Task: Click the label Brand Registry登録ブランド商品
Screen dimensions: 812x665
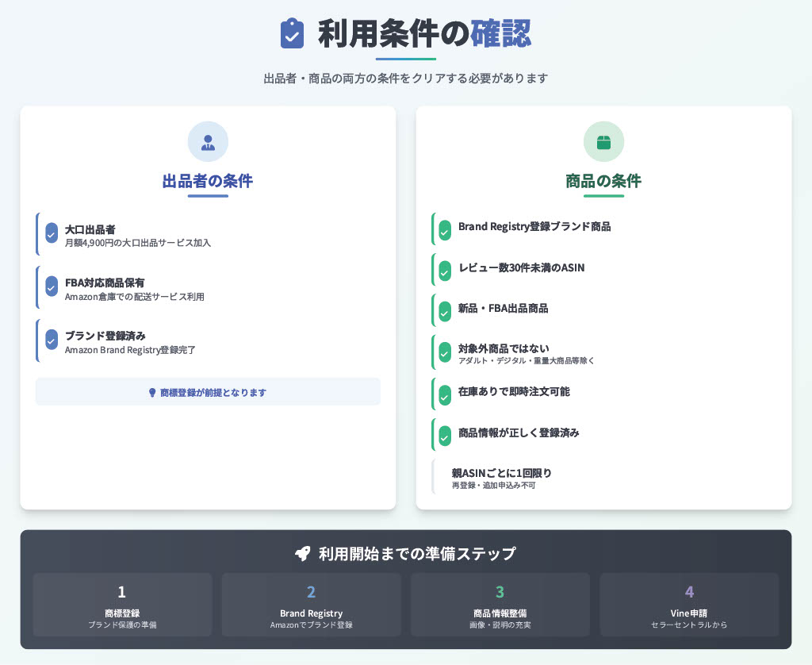Action: (x=534, y=226)
